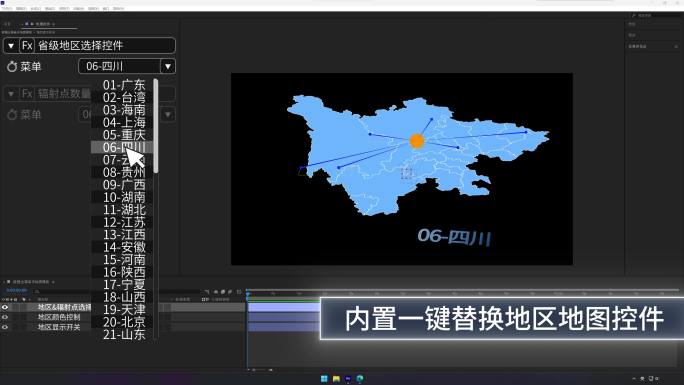684x385 pixels.
Task: Click the orange center point on the map
Action: 417,141
